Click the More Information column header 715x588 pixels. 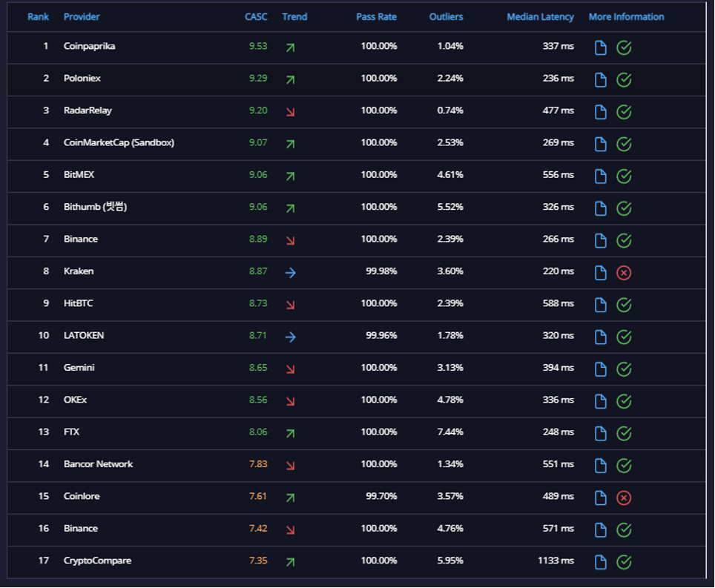[x=626, y=17]
